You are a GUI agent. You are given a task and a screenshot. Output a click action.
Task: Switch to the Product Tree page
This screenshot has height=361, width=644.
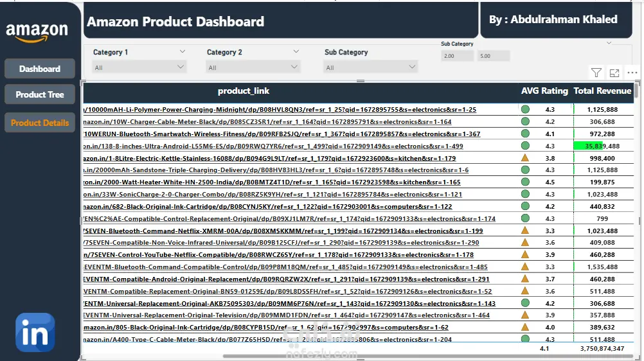click(40, 94)
